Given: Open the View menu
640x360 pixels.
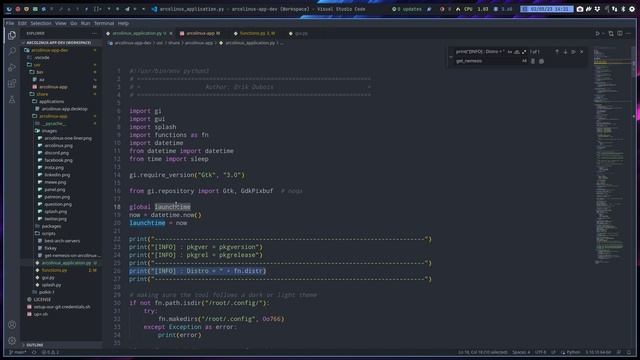Looking at the screenshot, I should click(x=60, y=23).
